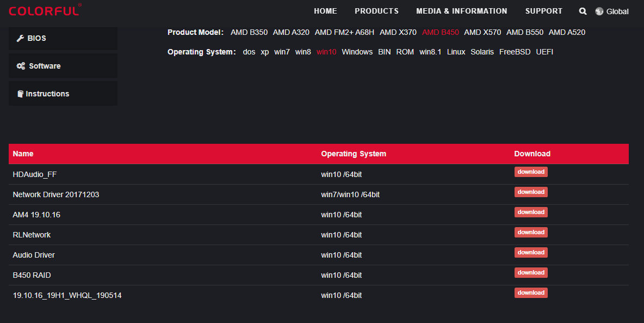This screenshot has height=323, width=644.
Task: Download the RLNetwork driver
Action: tap(531, 233)
